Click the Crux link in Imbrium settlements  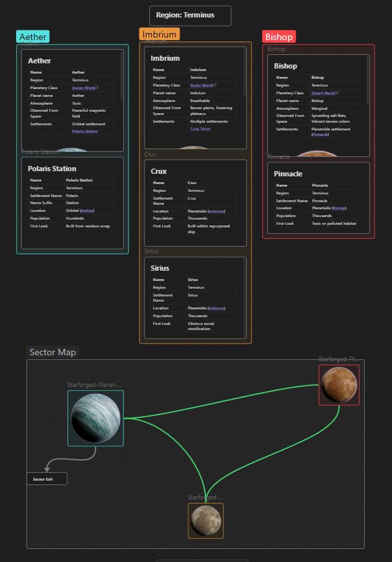(x=194, y=129)
